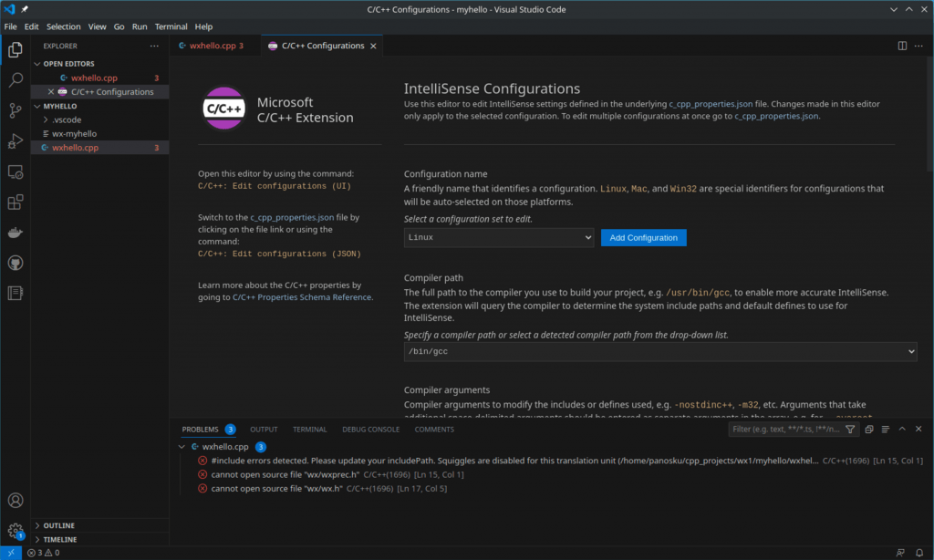Select wx-myhello file in Explorer
934x560 pixels.
100,134
